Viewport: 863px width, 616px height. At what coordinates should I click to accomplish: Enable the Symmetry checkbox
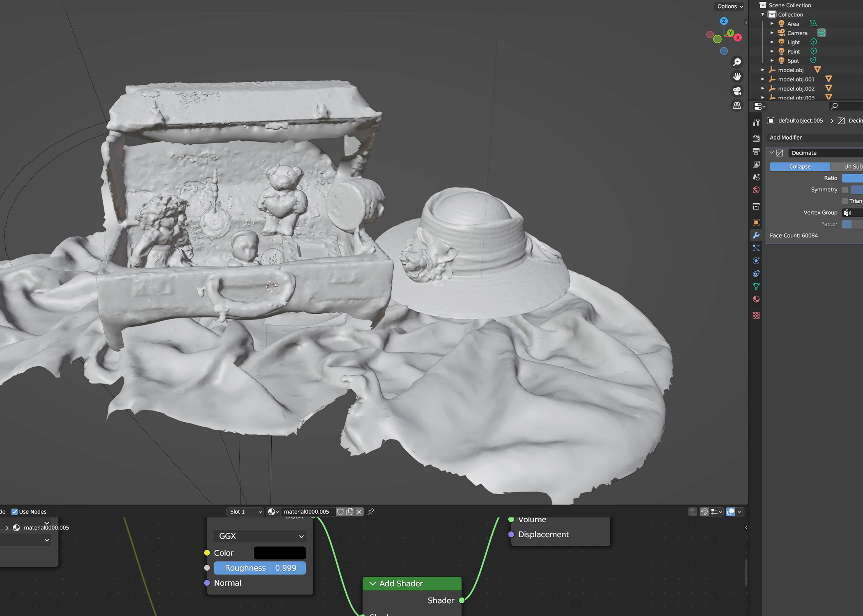[845, 190]
